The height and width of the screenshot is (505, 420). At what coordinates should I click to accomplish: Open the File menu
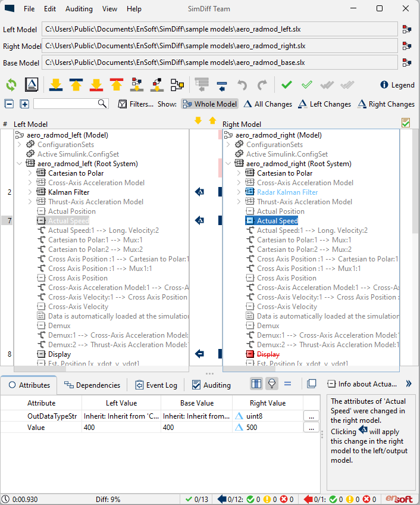29,9
